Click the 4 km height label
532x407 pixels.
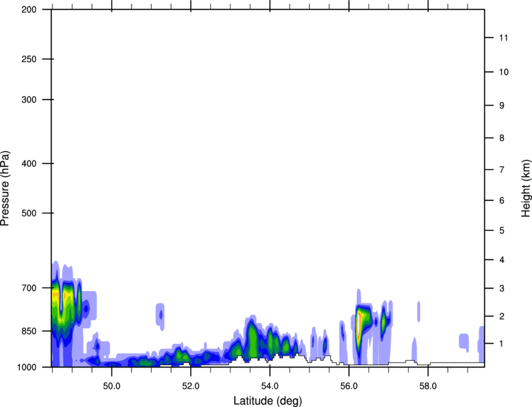pyautogui.click(x=502, y=260)
